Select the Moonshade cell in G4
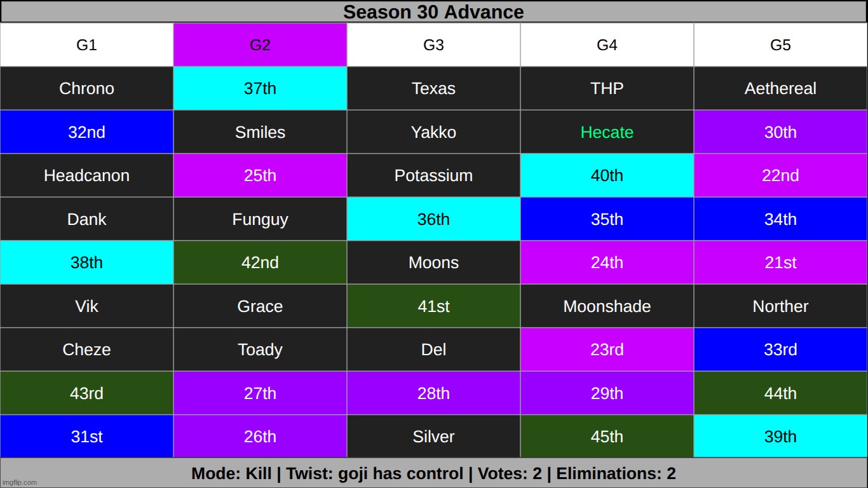 (607, 306)
